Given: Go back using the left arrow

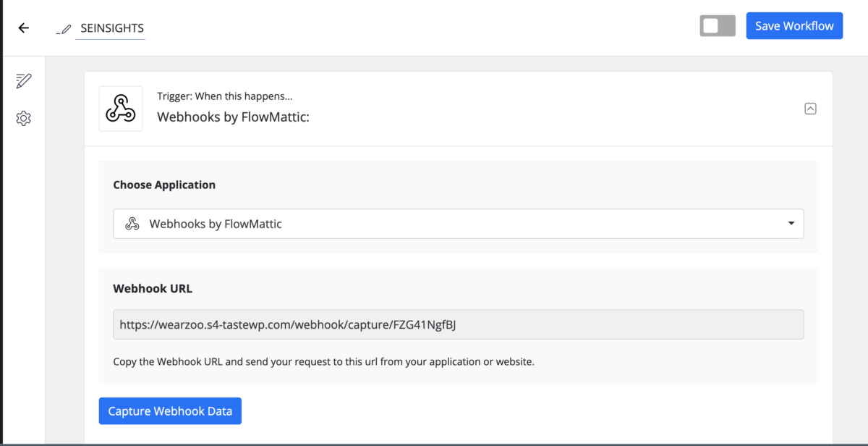Looking at the screenshot, I should tap(24, 28).
